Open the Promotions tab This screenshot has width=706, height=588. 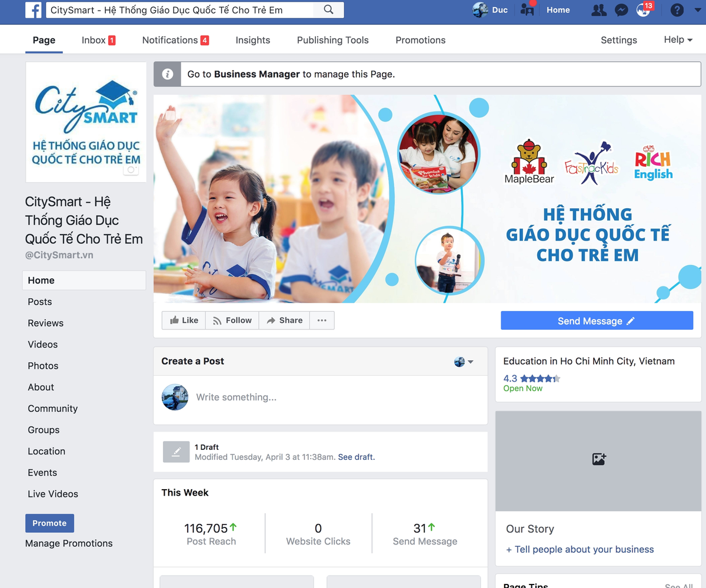(x=421, y=40)
